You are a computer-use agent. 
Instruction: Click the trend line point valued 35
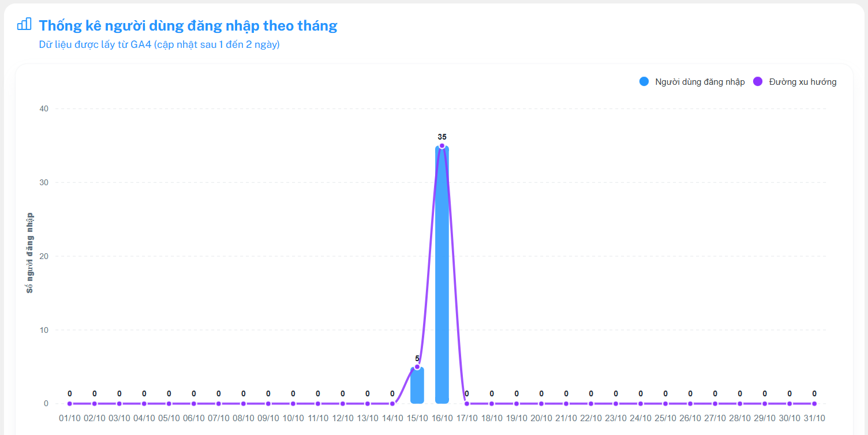tap(442, 146)
